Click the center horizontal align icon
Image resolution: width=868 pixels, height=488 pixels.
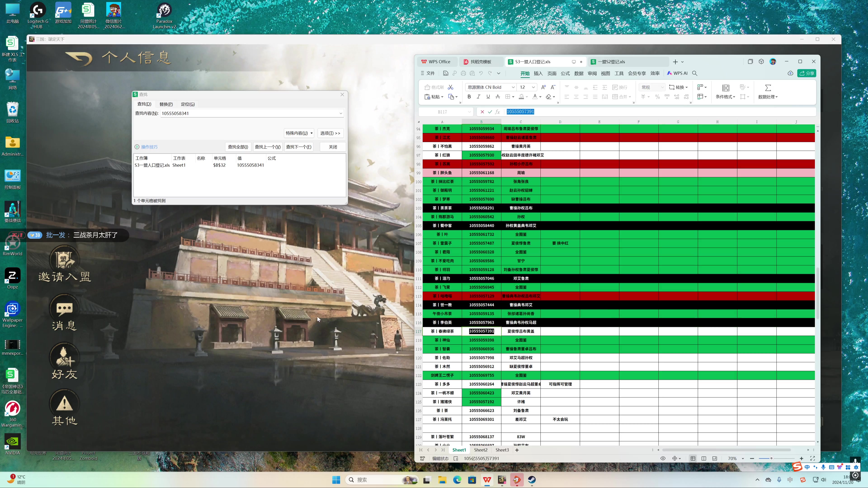[x=576, y=97]
